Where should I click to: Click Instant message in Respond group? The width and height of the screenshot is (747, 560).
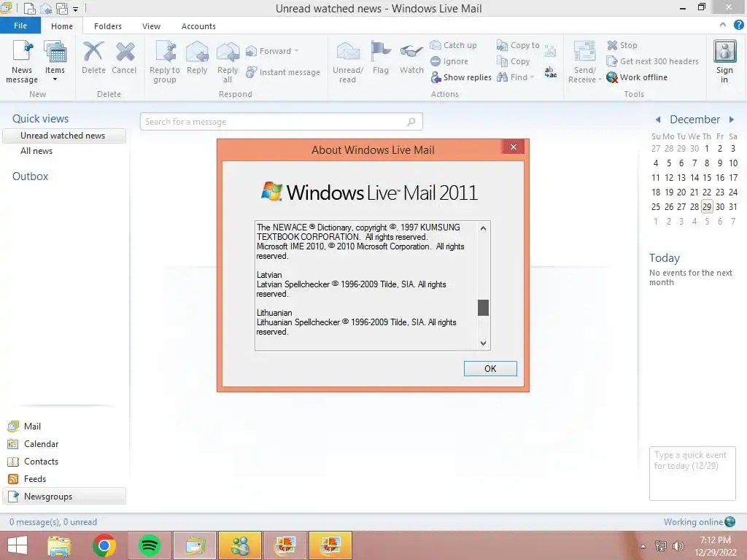coord(283,72)
